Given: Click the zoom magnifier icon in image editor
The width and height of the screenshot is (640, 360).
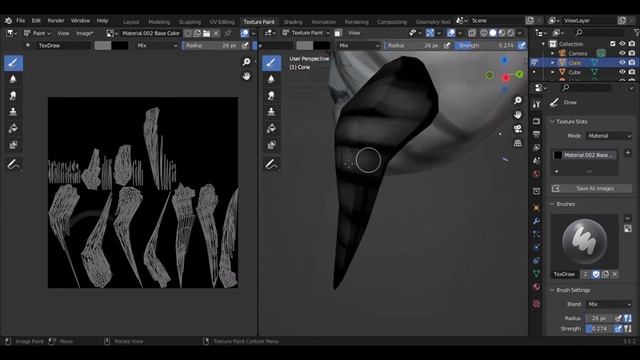Looking at the screenshot, I should (247, 62).
